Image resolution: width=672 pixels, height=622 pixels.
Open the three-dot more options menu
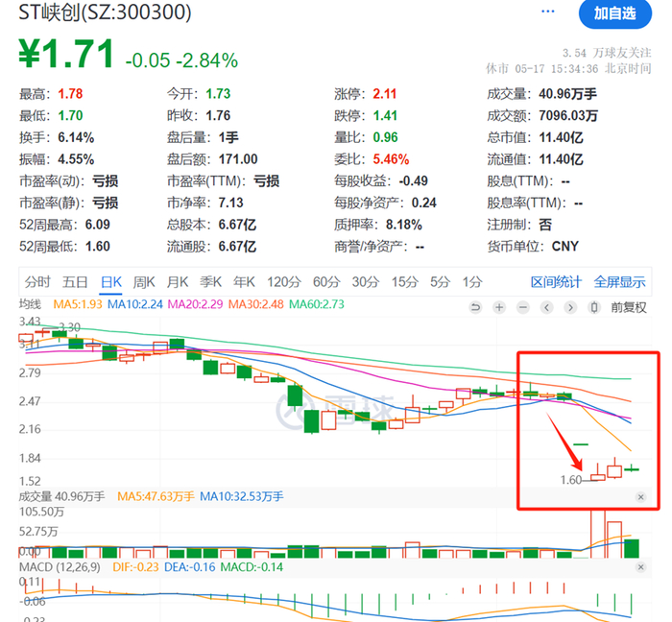(x=548, y=12)
